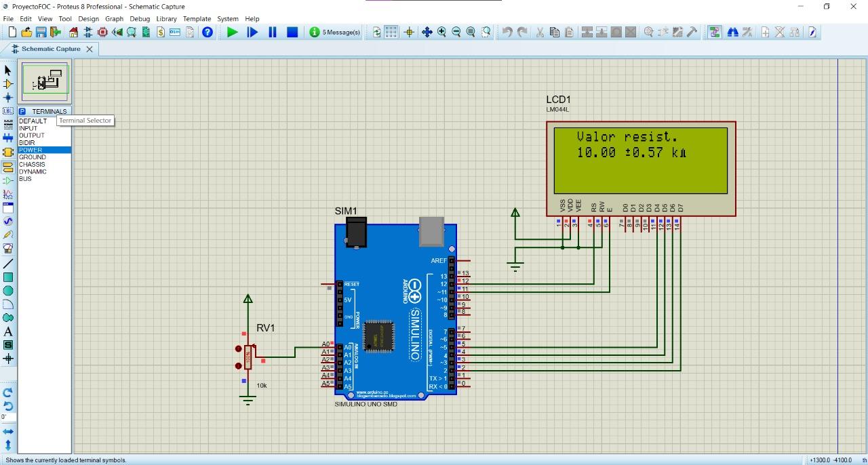This screenshot has width=868, height=465.
Task: Center the view with the pan arrows icon
Action: tap(427, 32)
